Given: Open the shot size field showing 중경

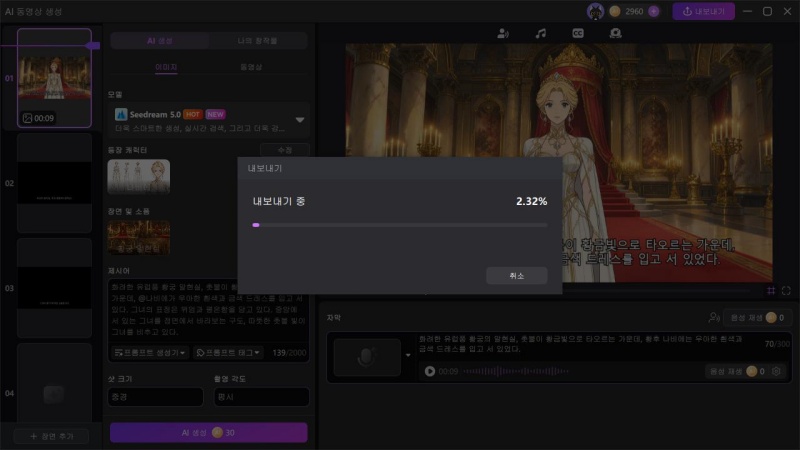Looking at the screenshot, I should pos(155,396).
